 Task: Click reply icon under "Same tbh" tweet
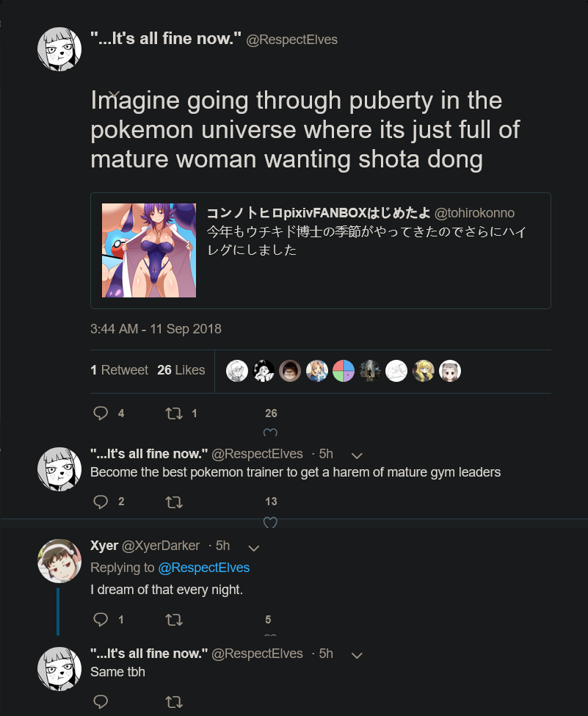click(x=101, y=701)
